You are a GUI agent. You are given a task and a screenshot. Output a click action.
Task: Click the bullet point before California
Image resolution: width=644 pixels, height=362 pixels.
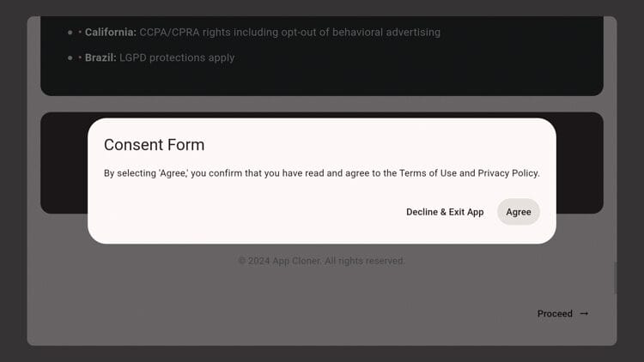pyautogui.click(x=70, y=33)
